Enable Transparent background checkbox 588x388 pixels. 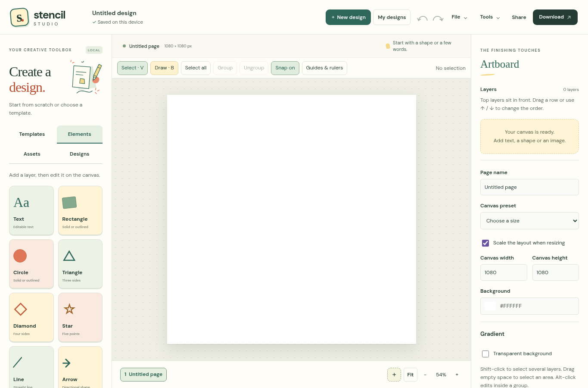pyautogui.click(x=485, y=354)
